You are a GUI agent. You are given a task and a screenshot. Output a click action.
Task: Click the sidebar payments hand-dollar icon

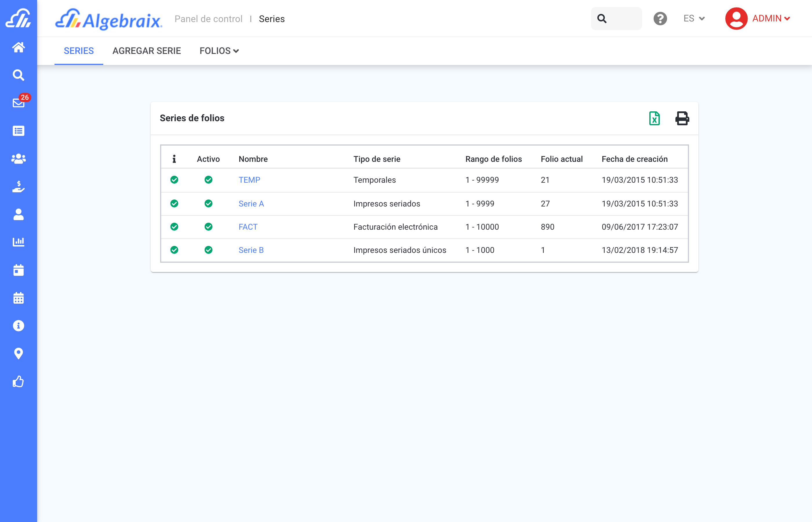(x=18, y=186)
